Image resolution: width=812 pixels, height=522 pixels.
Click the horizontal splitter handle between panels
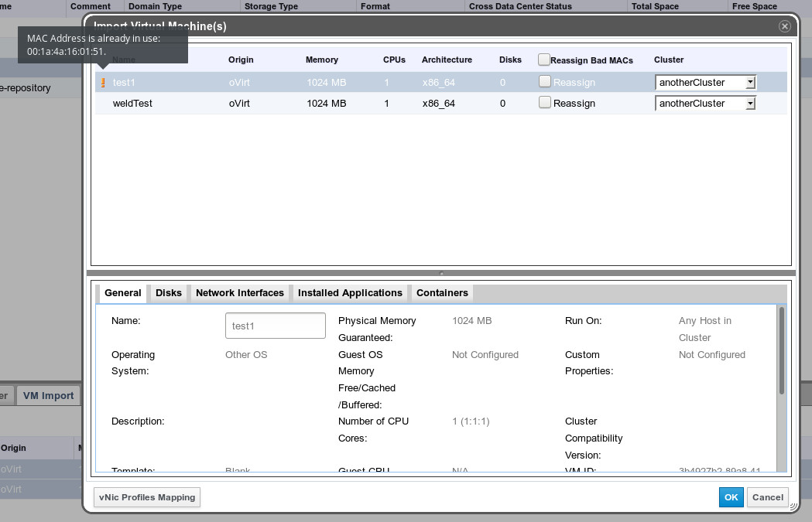pos(441,273)
